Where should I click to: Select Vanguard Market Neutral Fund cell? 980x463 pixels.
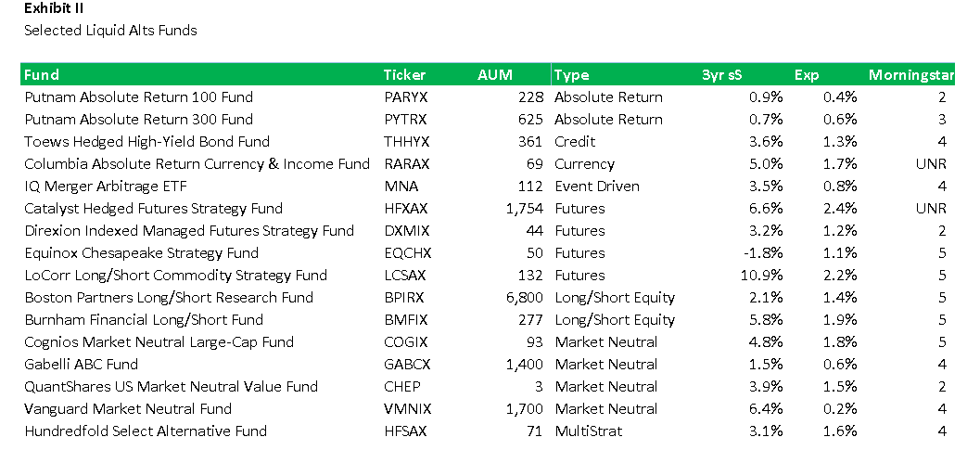(x=128, y=409)
